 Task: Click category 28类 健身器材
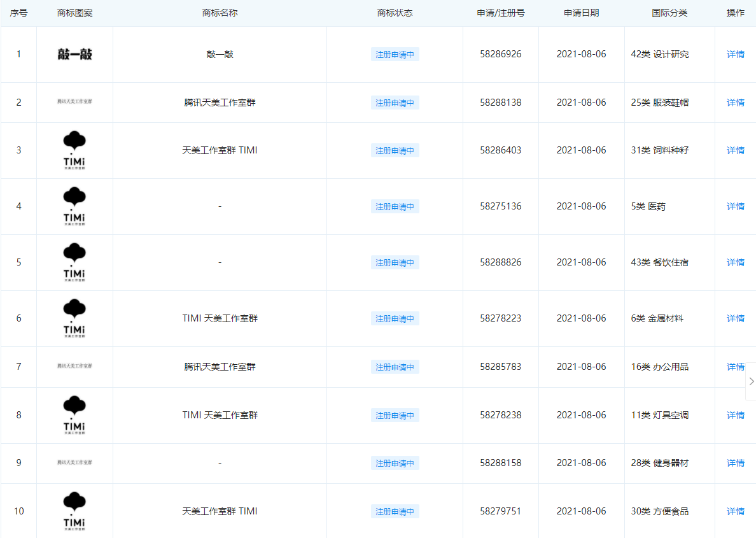click(x=659, y=463)
